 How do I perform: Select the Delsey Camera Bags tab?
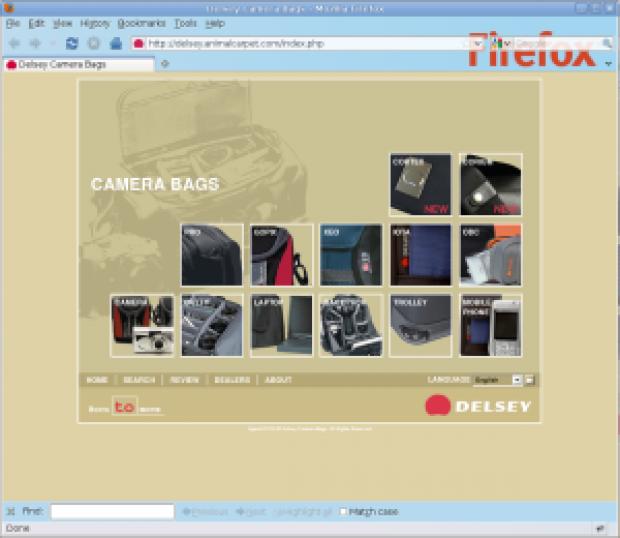click(x=79, y=64)
